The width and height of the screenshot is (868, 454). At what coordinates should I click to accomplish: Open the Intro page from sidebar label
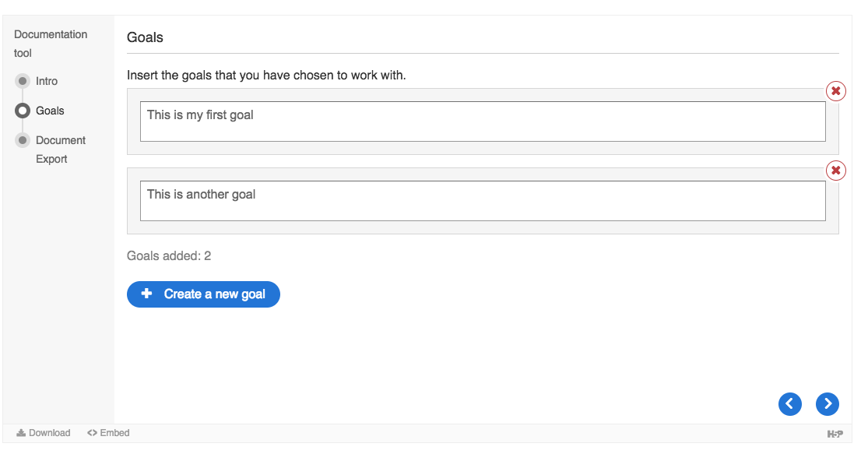click(x=47, y=82)
